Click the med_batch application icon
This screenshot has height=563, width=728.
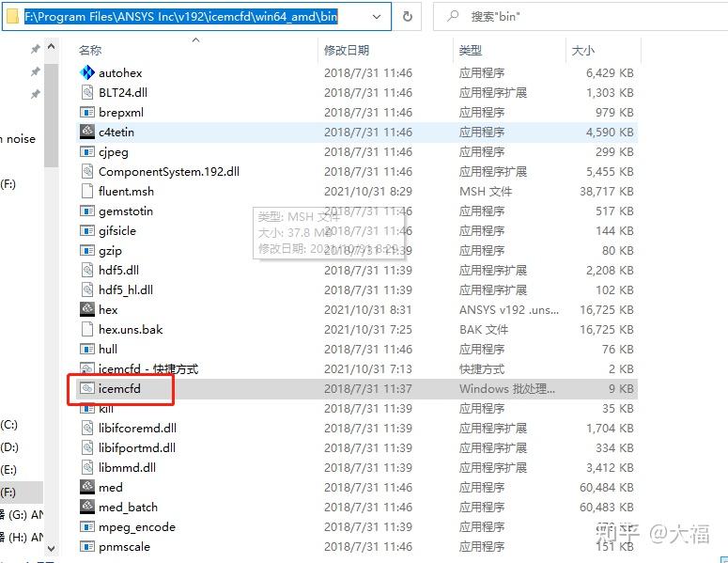click(87, 507)
